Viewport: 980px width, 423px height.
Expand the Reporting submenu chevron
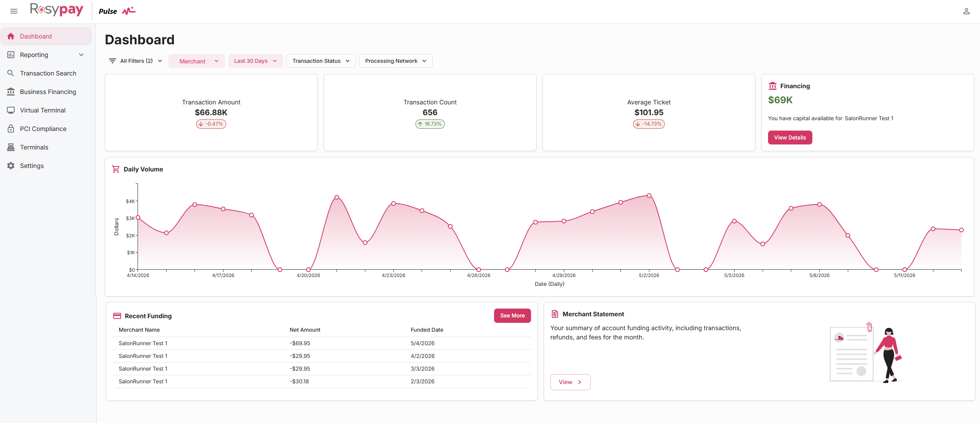tap(81, 55)
